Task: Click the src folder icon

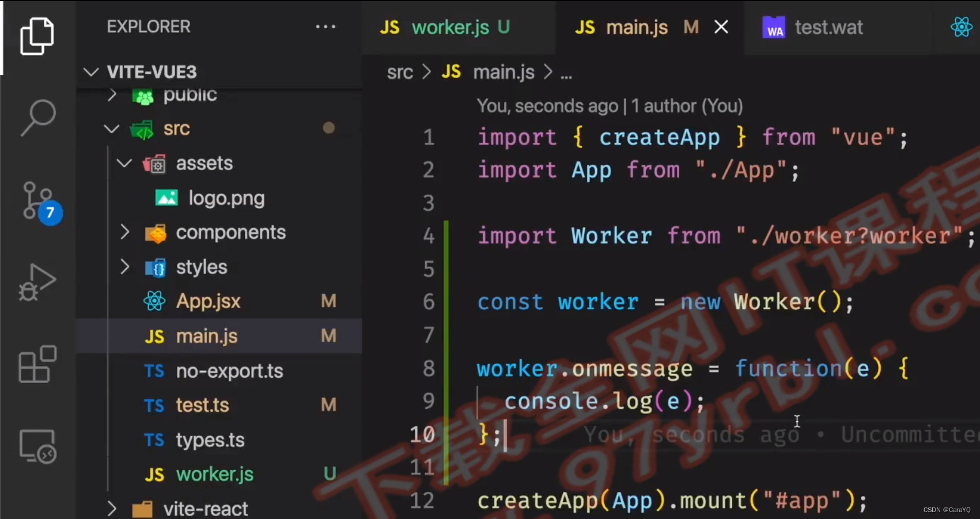Action: point(142,130)
